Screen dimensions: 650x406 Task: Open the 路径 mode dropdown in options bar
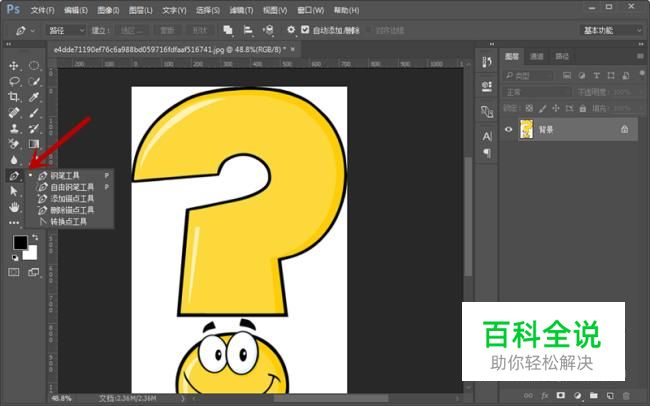click(x=66, y=31)
